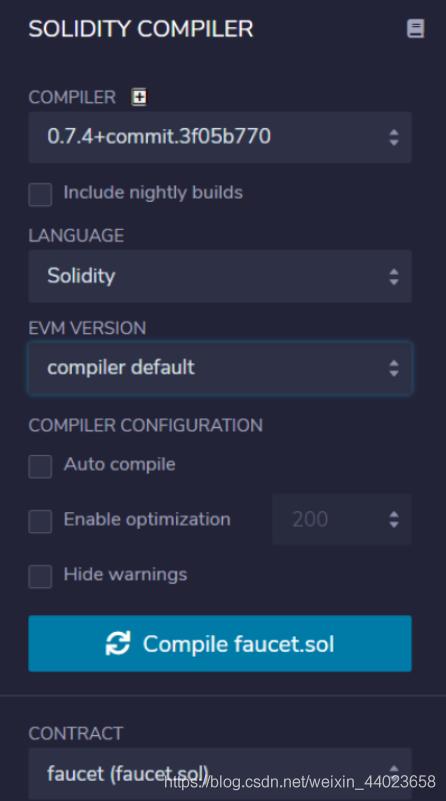Click refresh icon on Compile button
446x801 pixels.
[118, 643]
